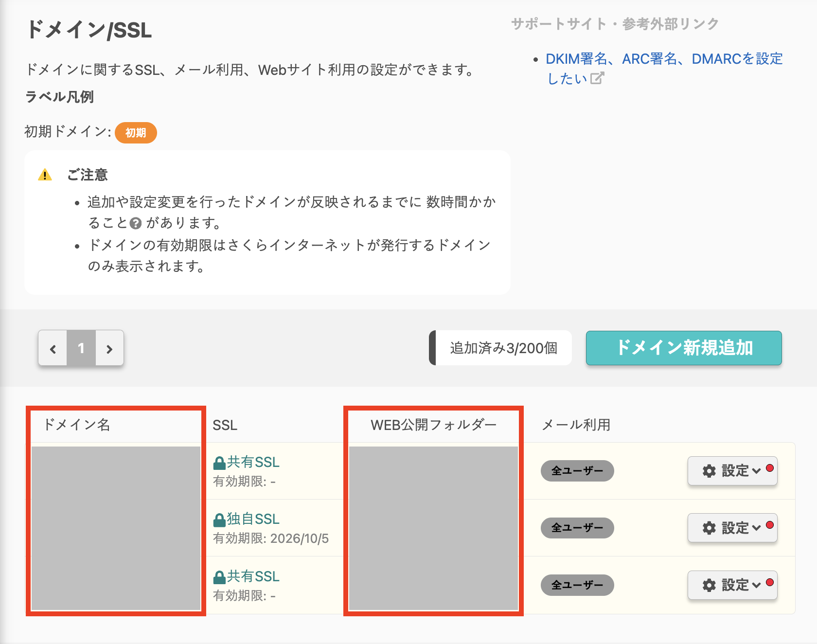Viewport: 817px width, 644px height.
Task: Click the WEB公開フォルダー column header
Action: coord(434,425)
